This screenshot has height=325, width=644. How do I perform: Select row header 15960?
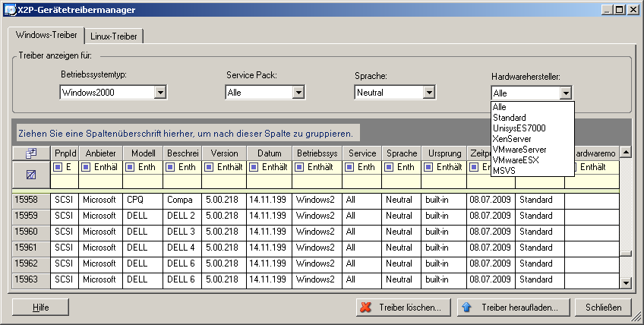[31, 232]
